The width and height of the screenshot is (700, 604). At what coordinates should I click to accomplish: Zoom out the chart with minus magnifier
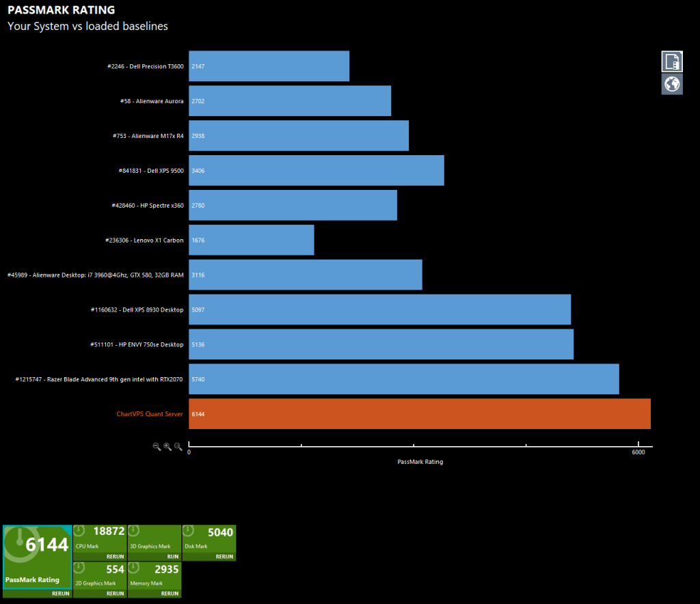[x=157, y=446]
